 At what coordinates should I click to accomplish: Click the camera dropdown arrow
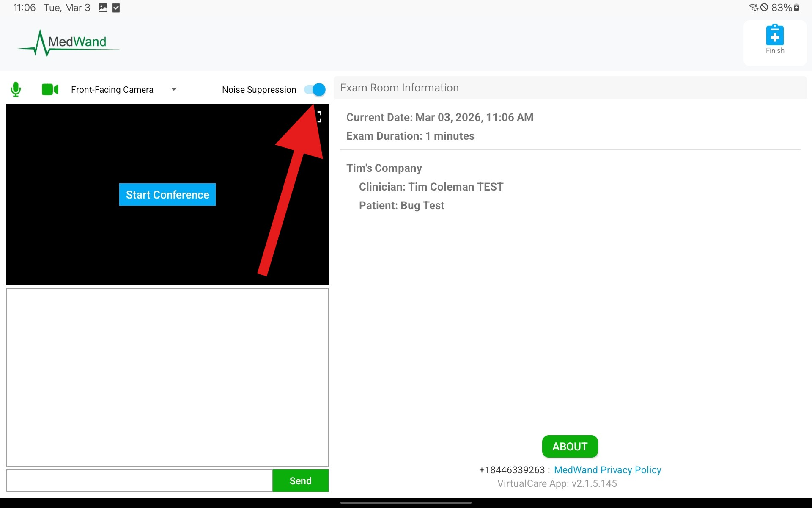pyautogui.click(x=173, y=89)
